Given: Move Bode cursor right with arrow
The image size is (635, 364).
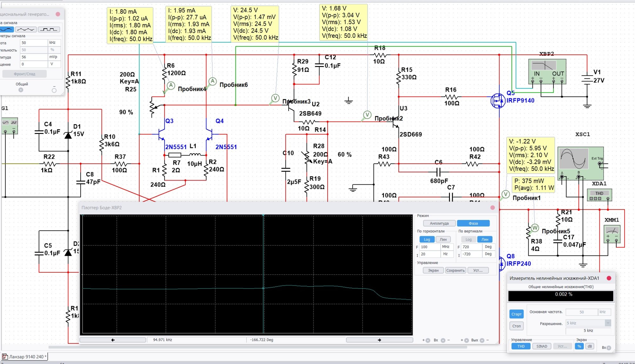Looking at the screenshot, I should (379, 340).
